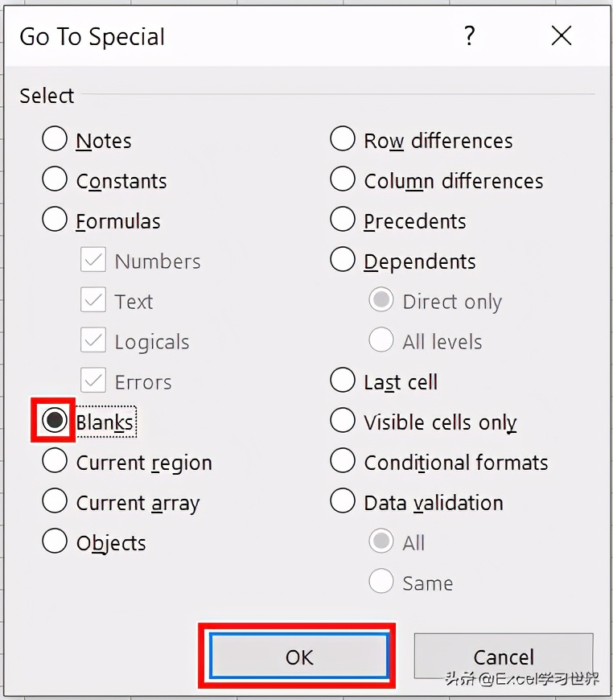
Task: Choose Conditional formats radio button
Action: [x=343, y=461]
